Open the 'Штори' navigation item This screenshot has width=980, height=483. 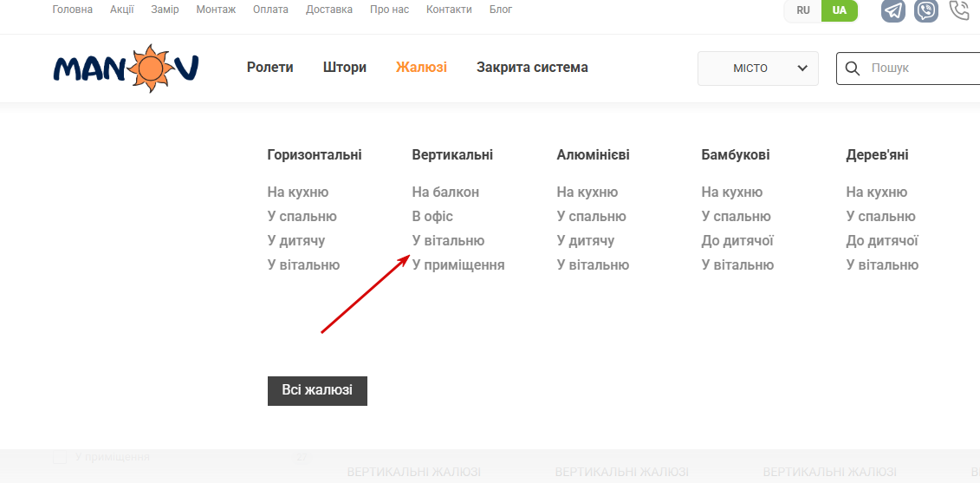point(345,68)
